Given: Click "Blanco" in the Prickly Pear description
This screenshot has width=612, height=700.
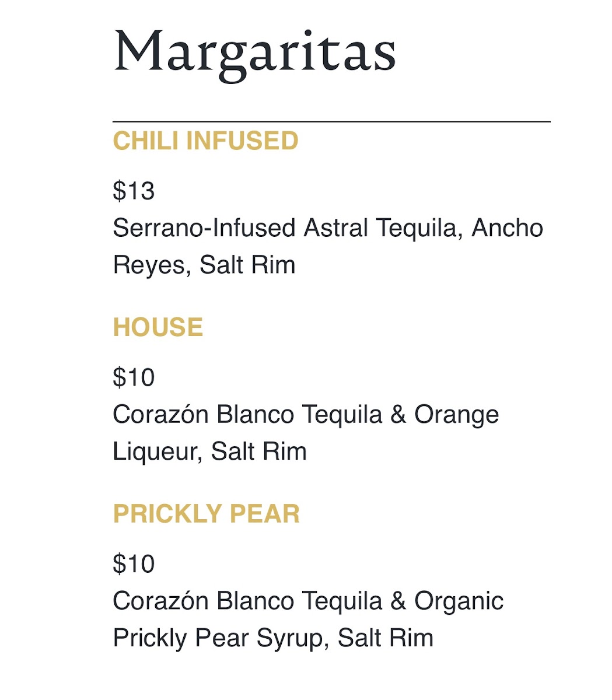Looking at the screenshot, I should (255, 601).
